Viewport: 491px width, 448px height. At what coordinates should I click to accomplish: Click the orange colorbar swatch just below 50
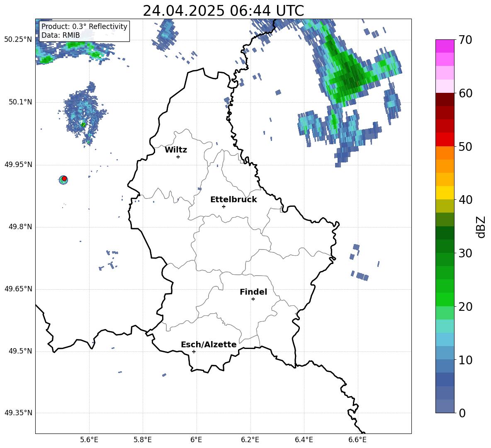(x=445, y=153)
